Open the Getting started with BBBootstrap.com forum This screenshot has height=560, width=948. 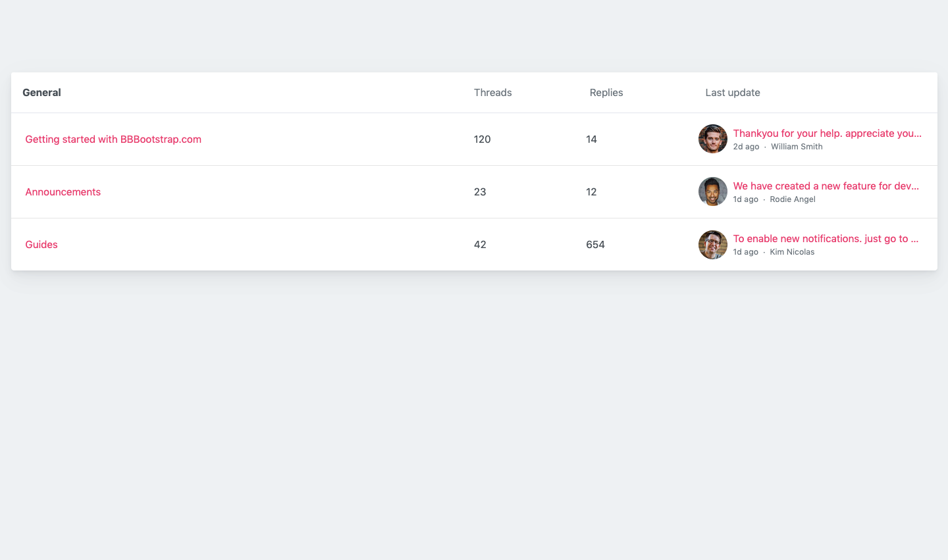click(113, 139)
